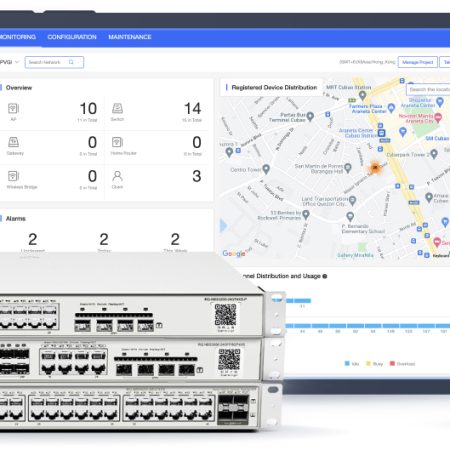Click the Today alarms count
Screen dimensions: 450x450
104,239
